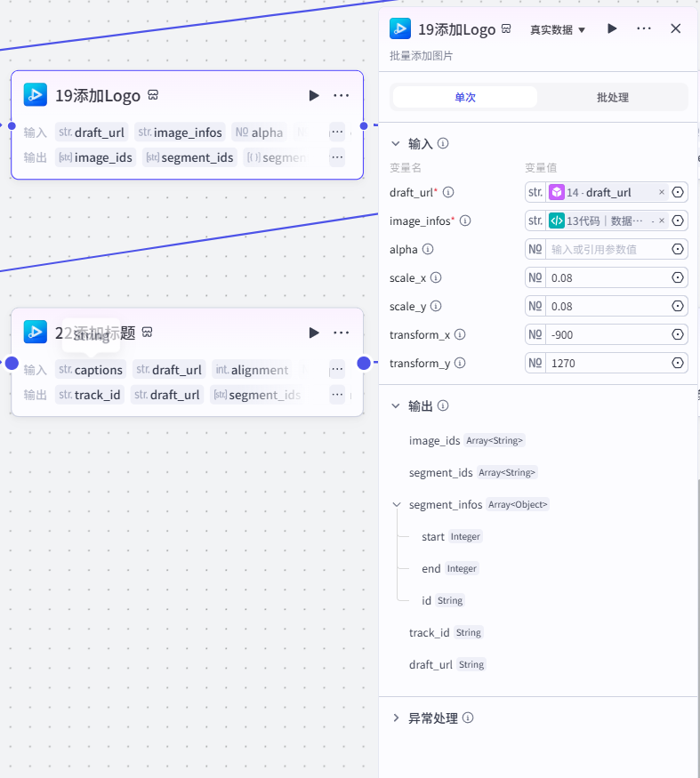The image size is (700, 778).
Task: Open the variable picker for scale_y
Action: tap(678, 306)
